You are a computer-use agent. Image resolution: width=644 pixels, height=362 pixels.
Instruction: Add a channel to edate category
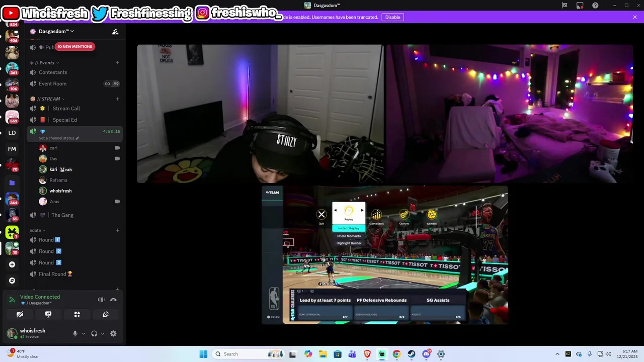pyautogui.click(x=117, y=231)
